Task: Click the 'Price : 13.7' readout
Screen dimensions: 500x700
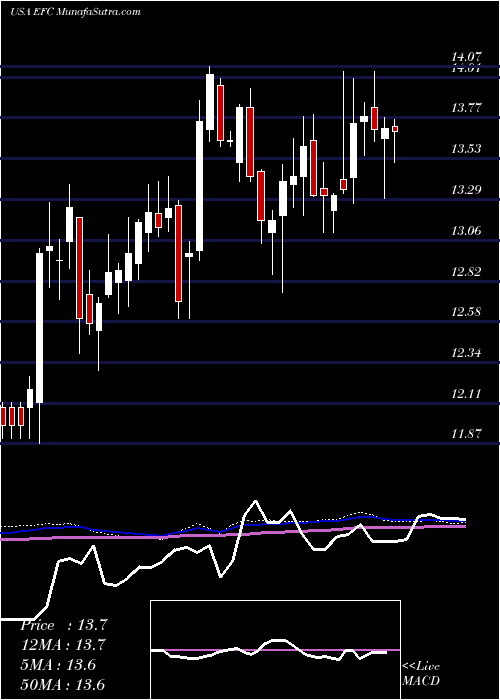Action: [64, 625]
